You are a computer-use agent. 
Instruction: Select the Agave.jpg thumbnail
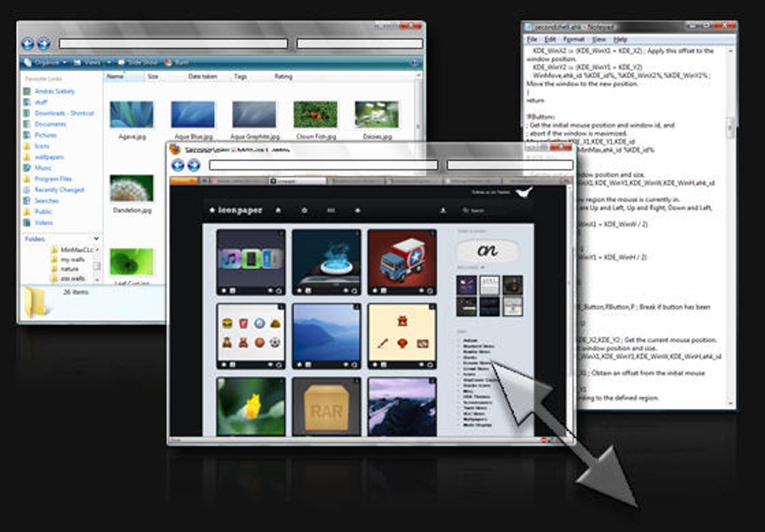point(132,115)
